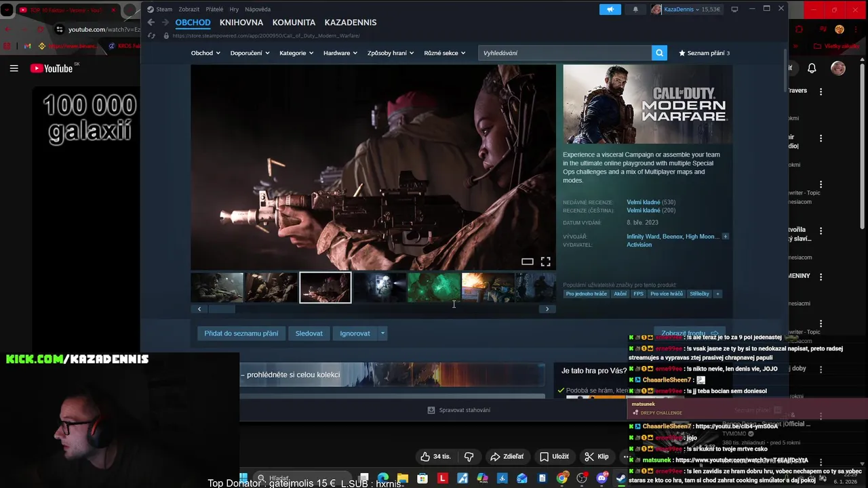Click Přidat do seznamu přání button

pos(241,333)
